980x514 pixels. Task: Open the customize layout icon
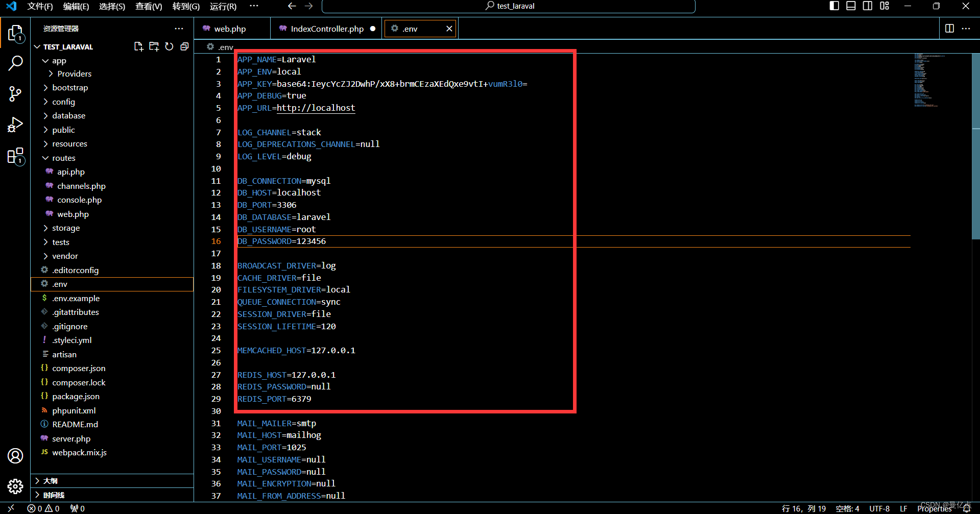click(x=885, y=6)
